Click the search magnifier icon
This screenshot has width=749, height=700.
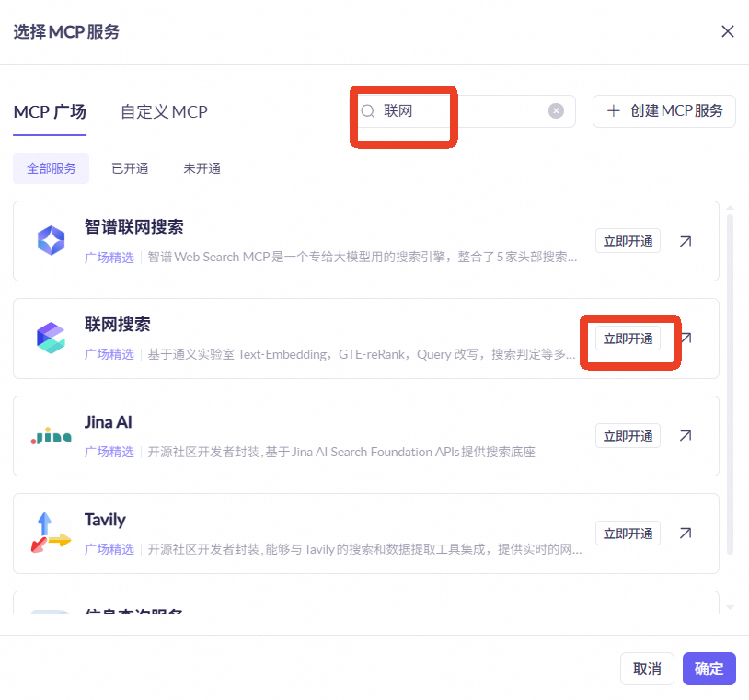click(368, 111)
